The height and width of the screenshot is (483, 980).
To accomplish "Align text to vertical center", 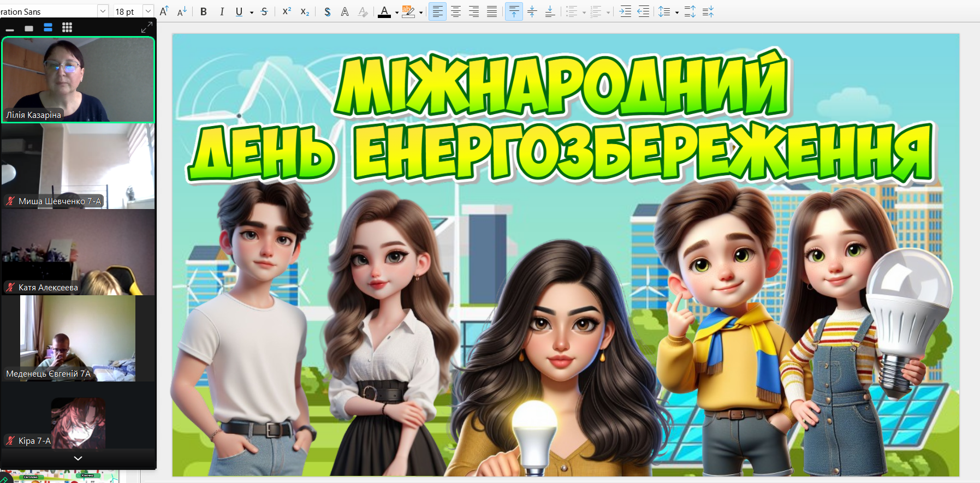I will 532,11.
